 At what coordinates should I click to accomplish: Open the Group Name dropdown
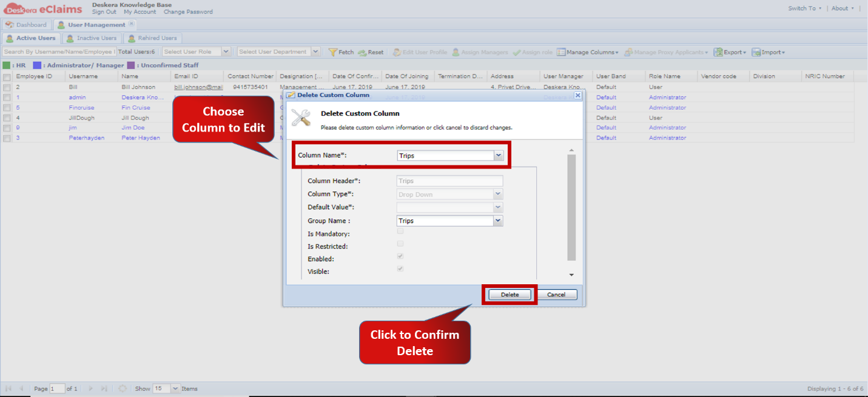pyautogui.click(x=497, y=221)
